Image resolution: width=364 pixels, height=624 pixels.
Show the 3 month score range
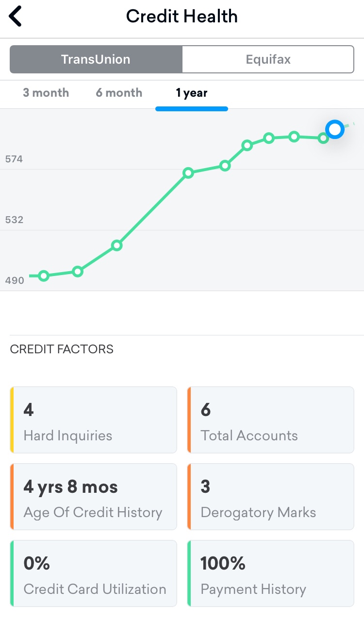46,93
